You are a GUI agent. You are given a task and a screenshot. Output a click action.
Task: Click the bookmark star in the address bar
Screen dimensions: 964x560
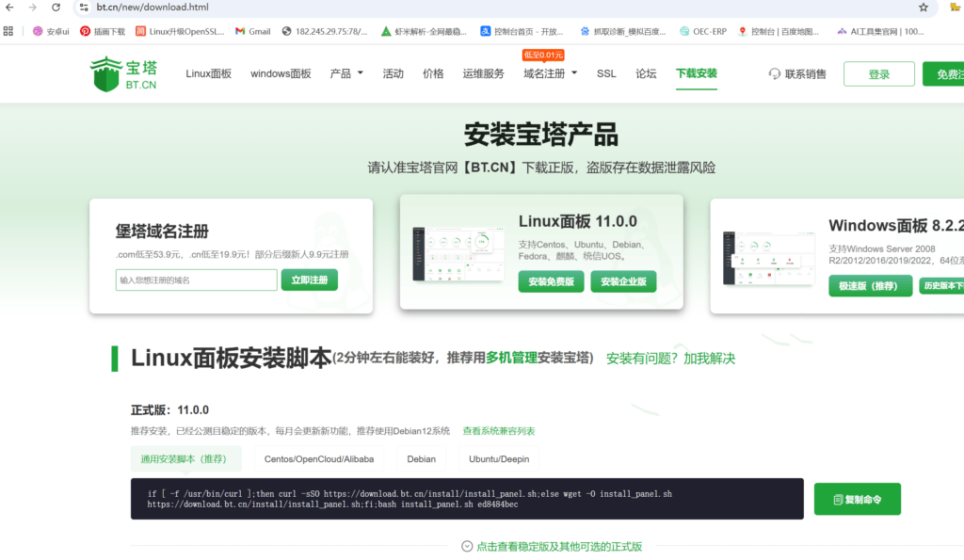(923, 8)
